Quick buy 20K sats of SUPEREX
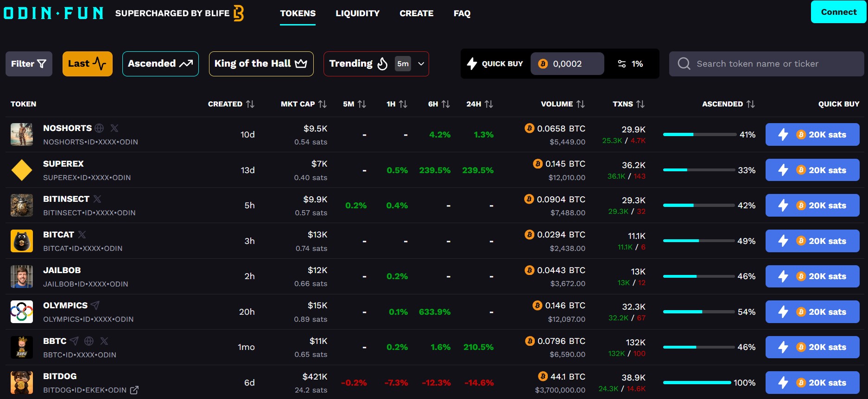Image resolution: width=868 pixels, height=399 pixels. click(812, 170)
